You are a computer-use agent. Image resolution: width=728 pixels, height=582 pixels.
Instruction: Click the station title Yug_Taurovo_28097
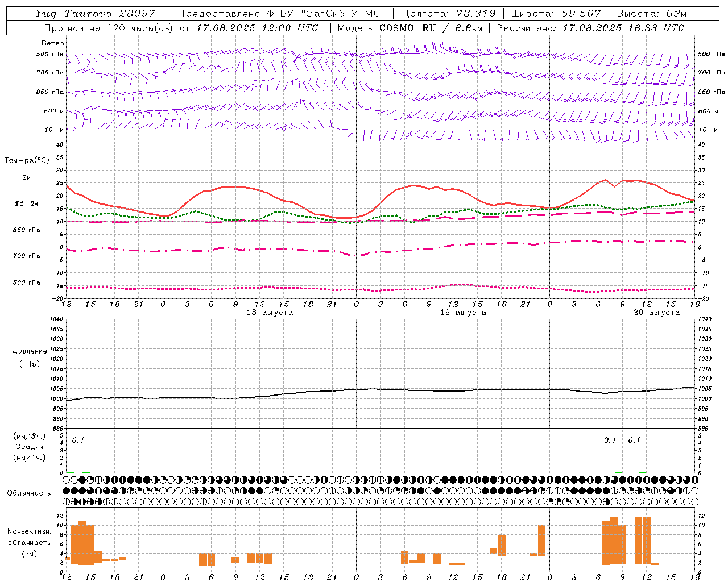[95, 14]
